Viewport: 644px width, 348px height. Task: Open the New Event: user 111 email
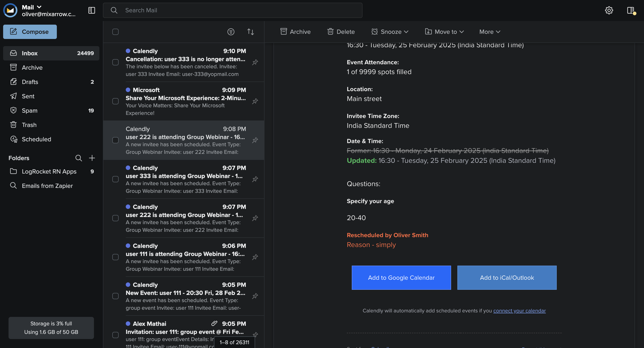point(184,296)
